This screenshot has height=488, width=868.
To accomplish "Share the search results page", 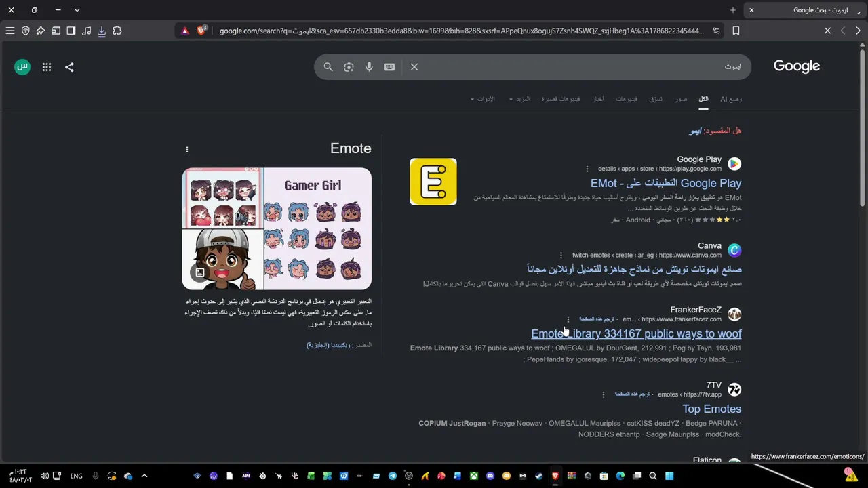I will click(69, 67).
